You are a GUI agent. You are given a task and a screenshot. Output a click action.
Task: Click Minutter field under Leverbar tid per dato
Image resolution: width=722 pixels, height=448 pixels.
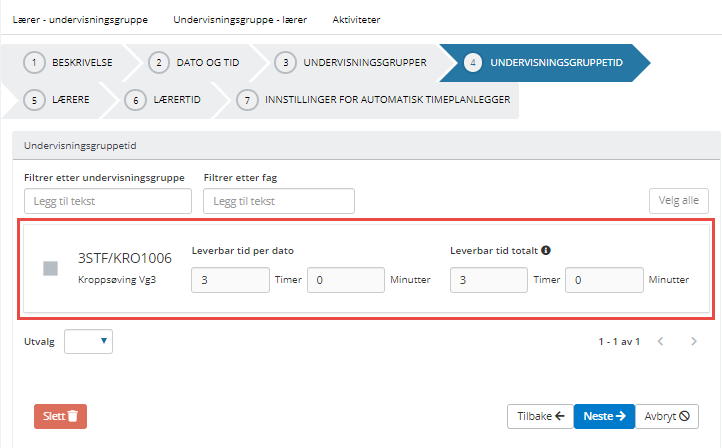coord(346,280)
